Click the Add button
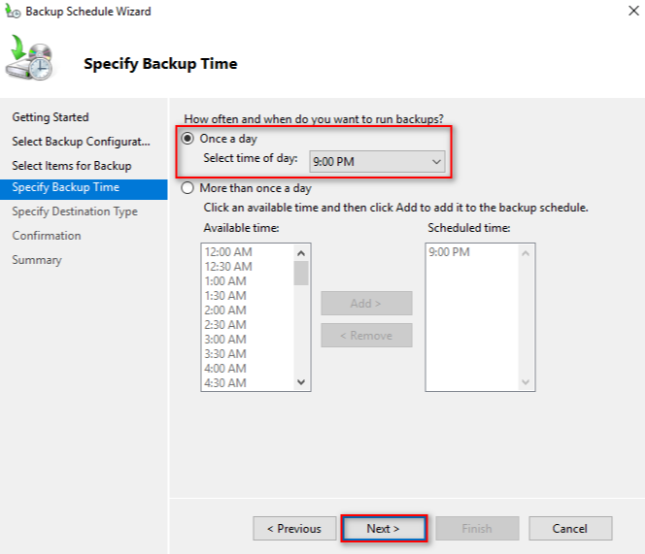 click(367, 303)
